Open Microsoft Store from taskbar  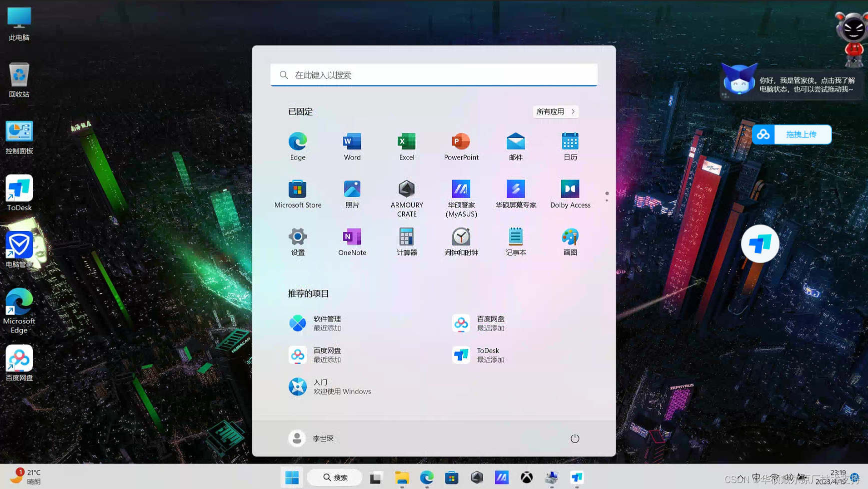(x=452, y=477)
